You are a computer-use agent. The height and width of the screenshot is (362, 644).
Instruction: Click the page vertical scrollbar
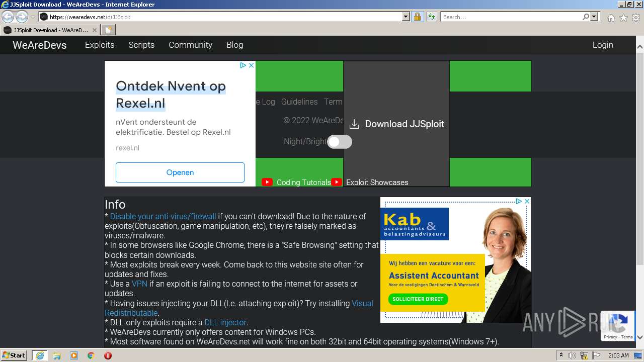click(640, 158)
